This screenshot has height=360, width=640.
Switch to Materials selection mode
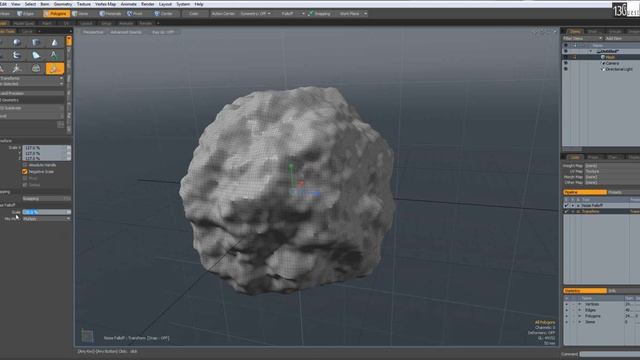click(x=111, y=13)
